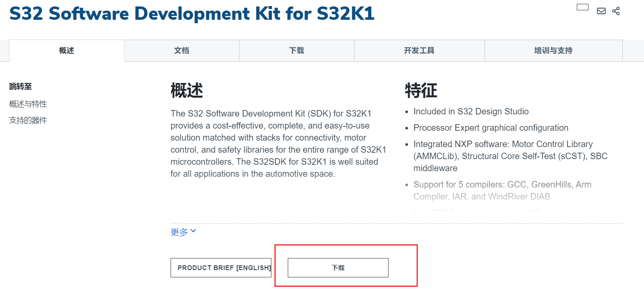Click the 特征 features heading
The width and height of the screenshot is (644, 292).
point(426,91)
